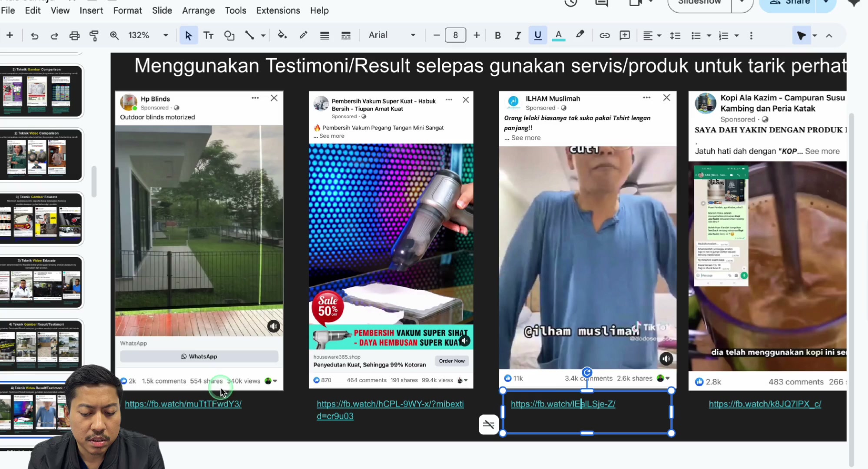868x469 pixels.
Task: Increase font size with plus button
Action: tap(477, 36)
